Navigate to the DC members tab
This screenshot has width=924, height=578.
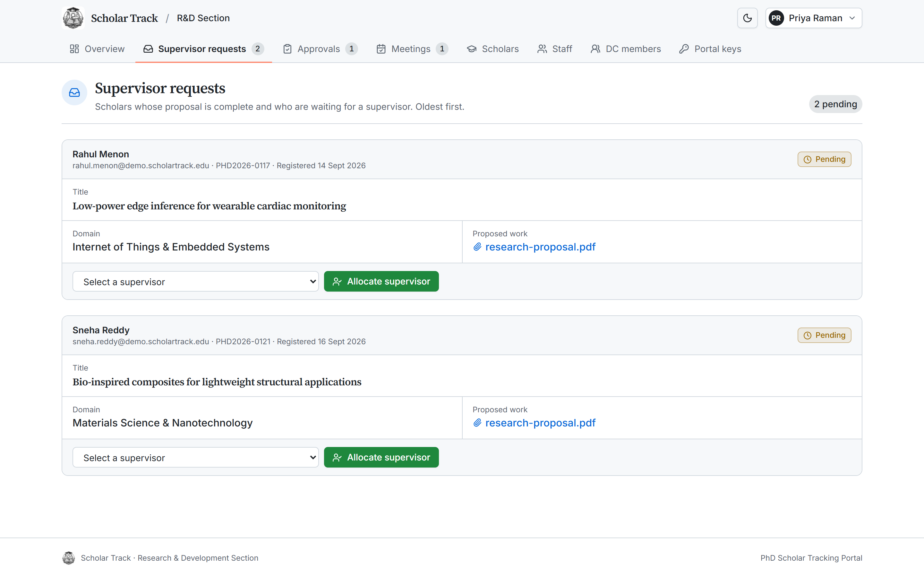click(x=625, y=49)
